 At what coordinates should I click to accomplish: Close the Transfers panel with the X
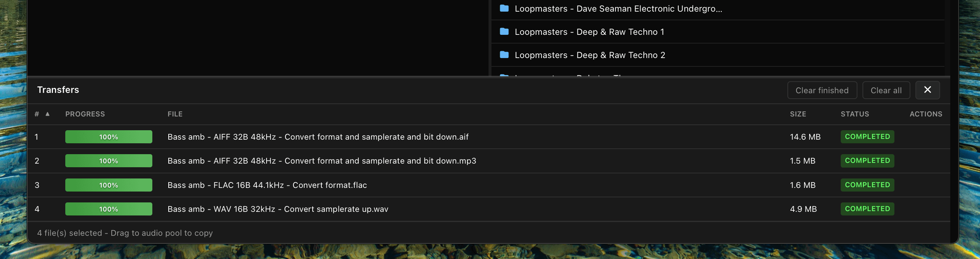(x=927, y=90)
